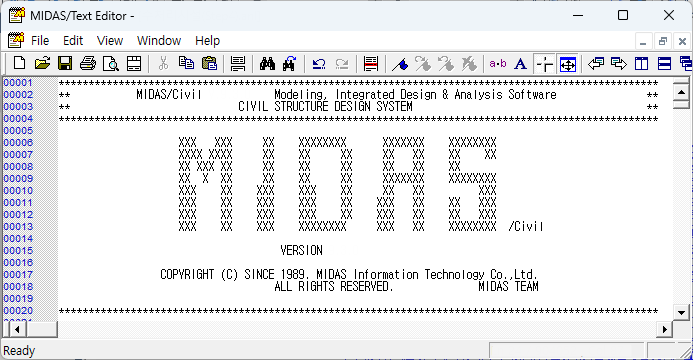The width and height of the screenshot is (693, 360).
Task: Toggle the crosshair cursor guide button
Action: tap(544, 64)
